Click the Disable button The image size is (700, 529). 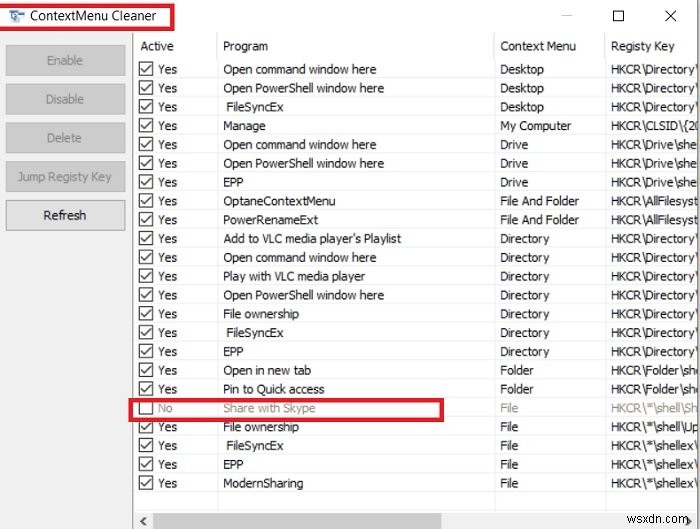tap(65, 99)
